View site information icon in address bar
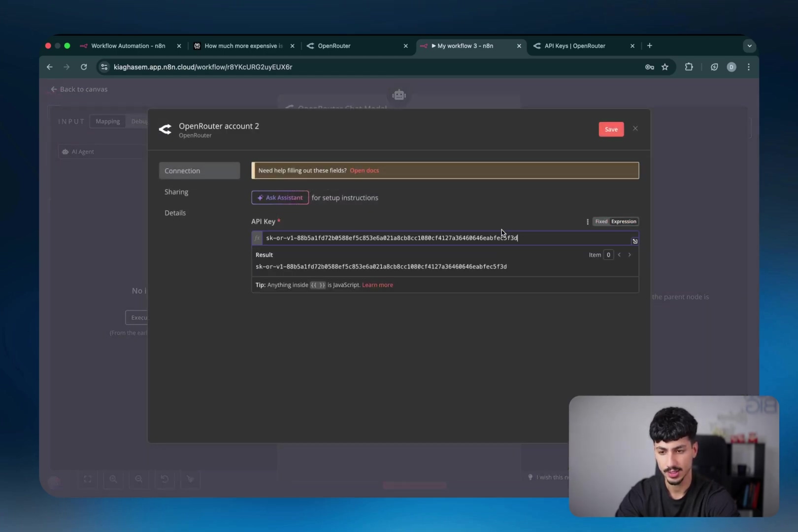The image size is (798, 532). [x=104, y=67]
